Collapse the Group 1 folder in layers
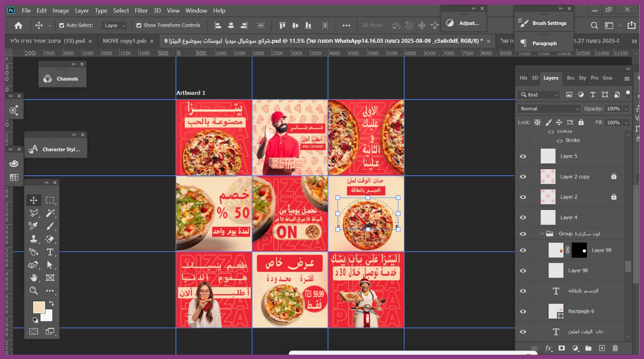The height and width of the screenshot is (359, 644). pyautogui.click(x=542, y=234)
